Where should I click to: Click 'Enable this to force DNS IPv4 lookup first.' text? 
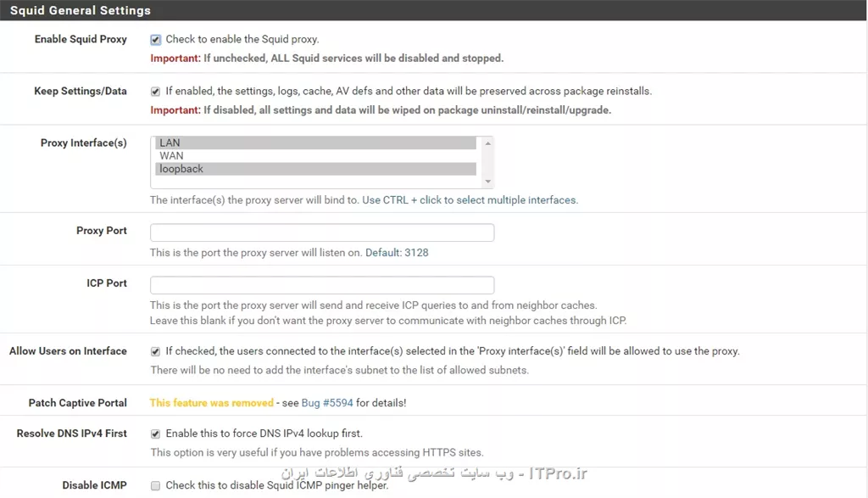(264, 434)
